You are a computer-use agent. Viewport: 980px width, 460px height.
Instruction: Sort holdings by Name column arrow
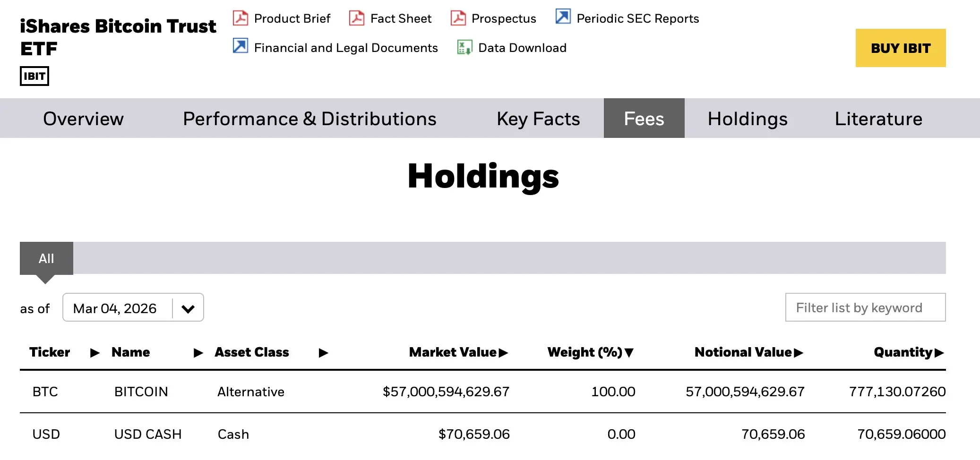(198, 353)
